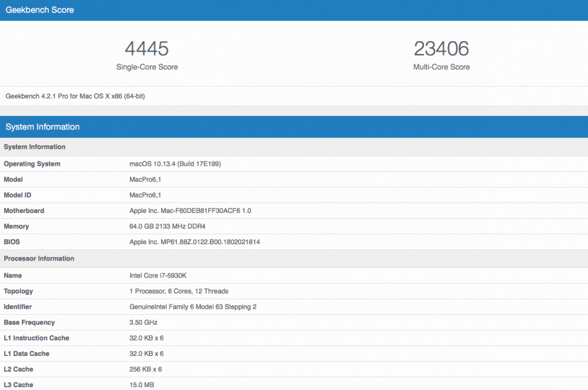Viewport: 588px width, 390px height.
Task: Select the Apple Inc. motherboard identifier text
Action: pos(190,211)
